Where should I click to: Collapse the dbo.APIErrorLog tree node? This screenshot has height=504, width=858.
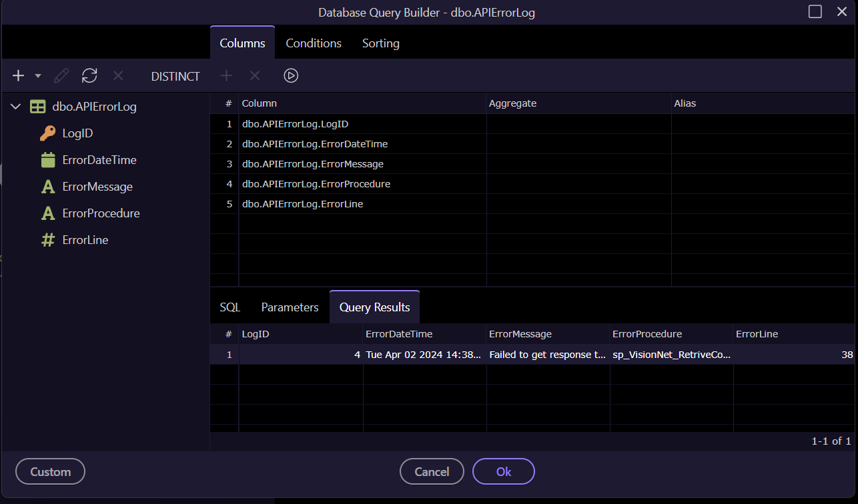(x=16, y=107)
